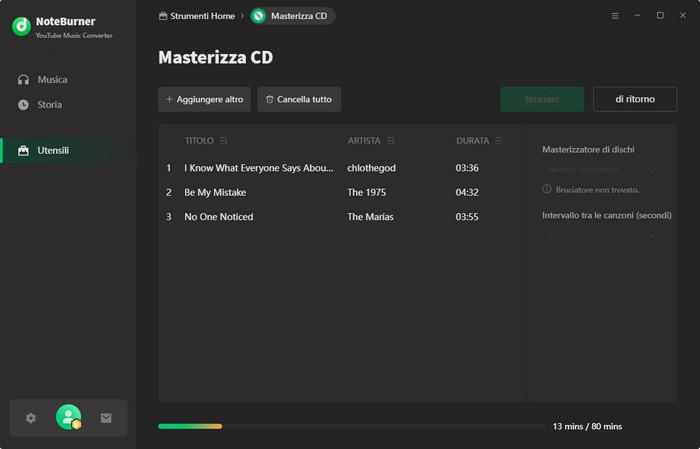
Task: Click the TITOLO column header
Action: click(199, 141)
